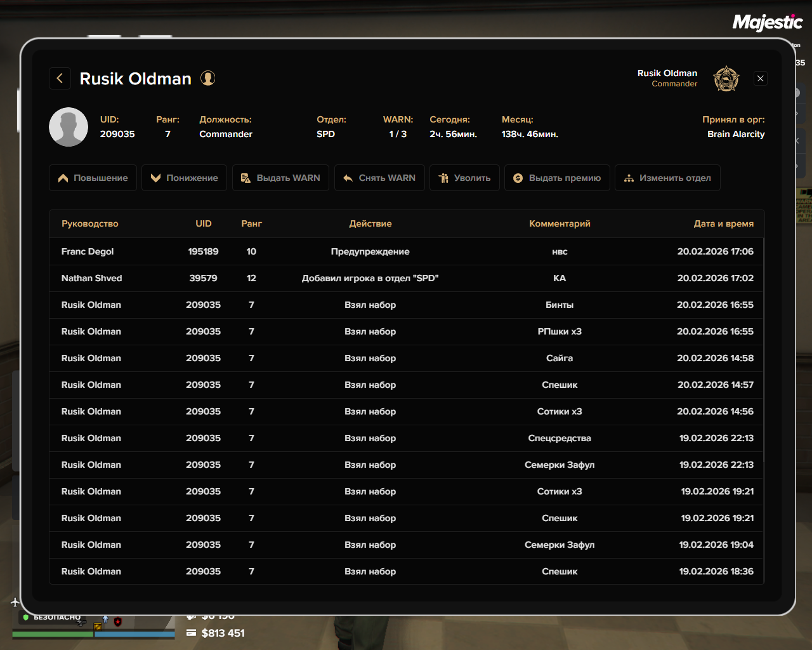
Task: Click the Дата и время column header
Action: pos(723,223)
